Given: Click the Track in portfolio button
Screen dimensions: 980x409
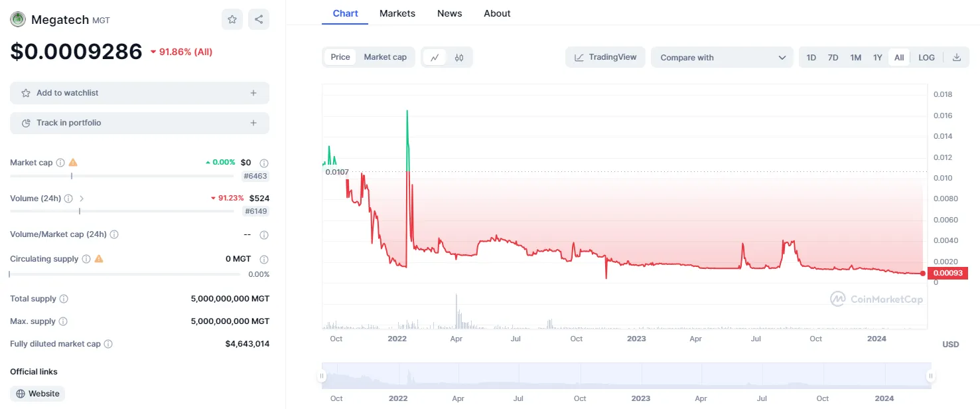Looking at the screenshot, I should 139,123.
